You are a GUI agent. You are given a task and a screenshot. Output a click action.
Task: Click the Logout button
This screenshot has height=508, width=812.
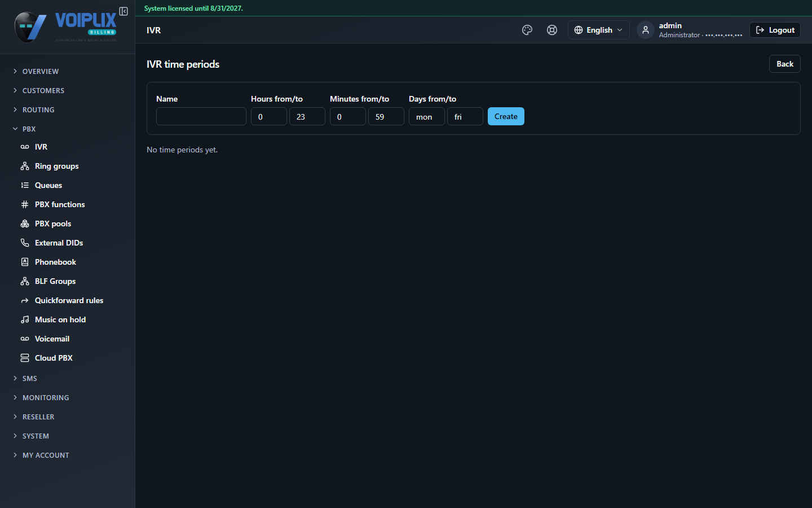[x=775, y=30]
